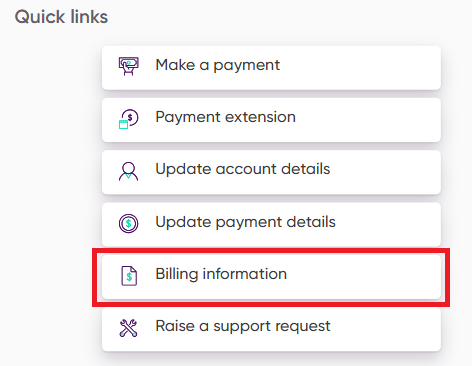Click the Payment extension card button

pyautogui.click(x=271, y=120)
